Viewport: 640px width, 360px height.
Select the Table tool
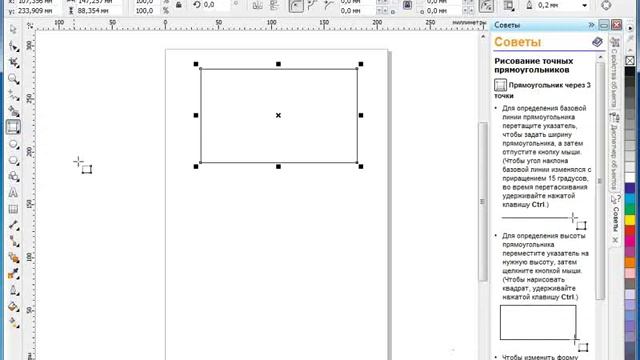pos(13,209)
